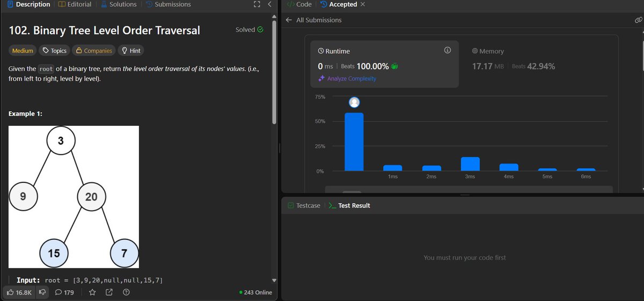This screenshot has width=644, height=301.
Task: Go to the Submissions tab
Action: click(167, 4)
